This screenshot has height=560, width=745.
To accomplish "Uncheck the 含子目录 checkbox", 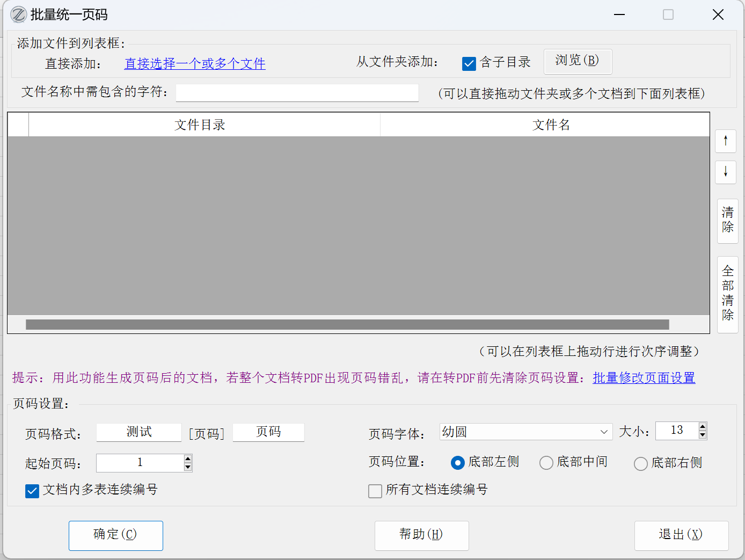I will [x=469, y=64].
